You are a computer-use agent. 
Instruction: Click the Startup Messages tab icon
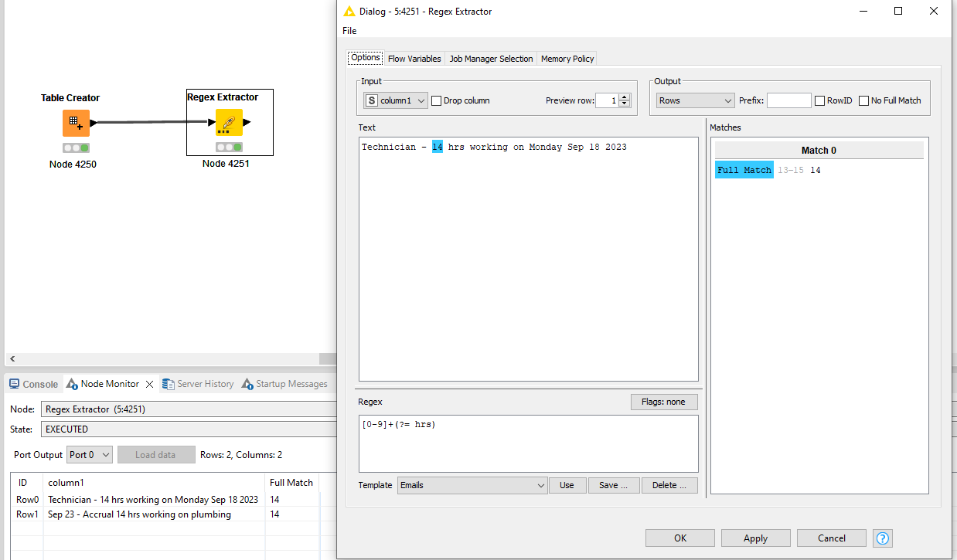[247, 384]
